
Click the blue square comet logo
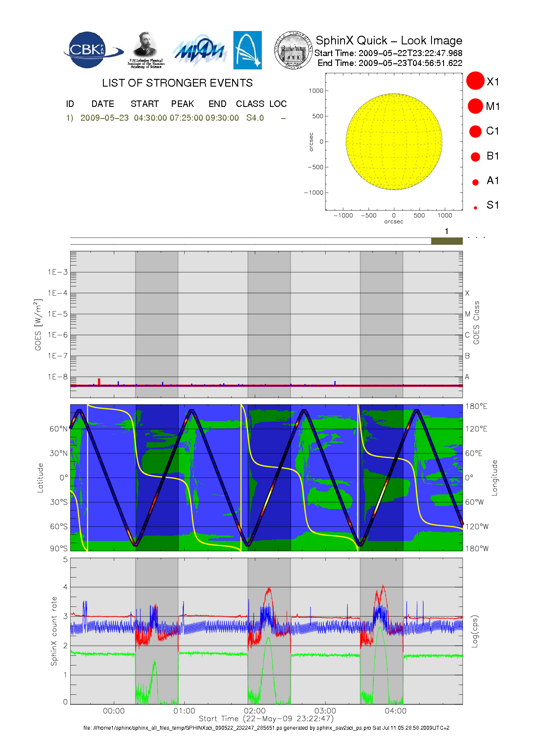point(247,50)
